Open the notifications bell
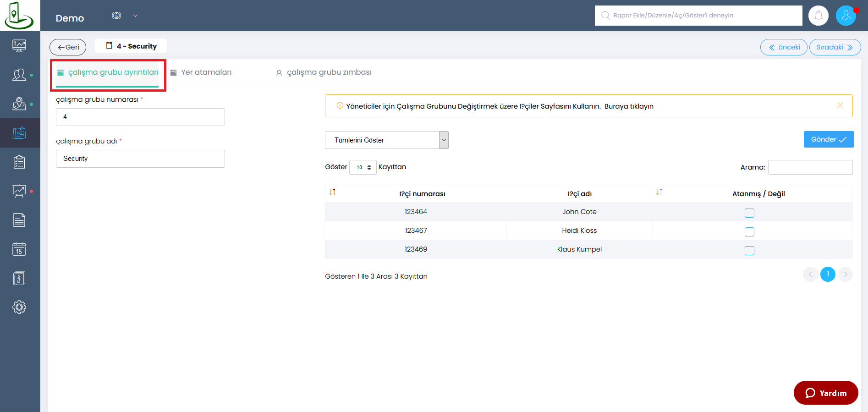Screen dimensions: 868x412 click(x=819, y=16)
